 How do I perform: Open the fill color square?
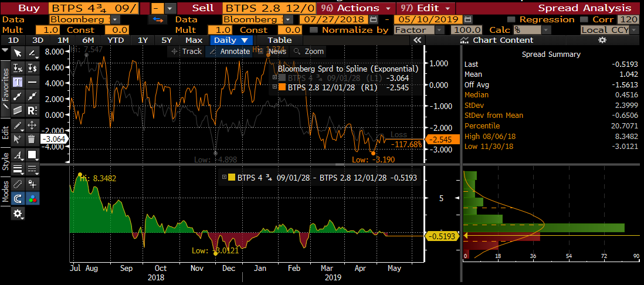32,155
